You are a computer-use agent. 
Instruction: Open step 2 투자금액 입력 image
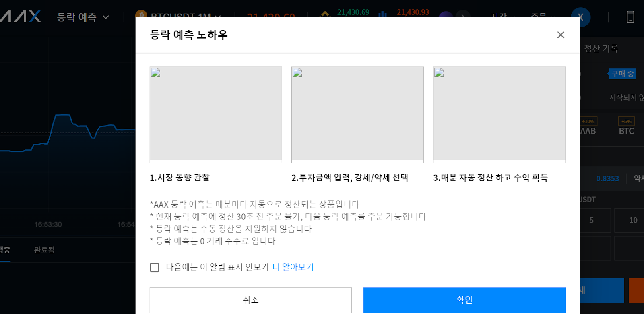pos(357,115)
